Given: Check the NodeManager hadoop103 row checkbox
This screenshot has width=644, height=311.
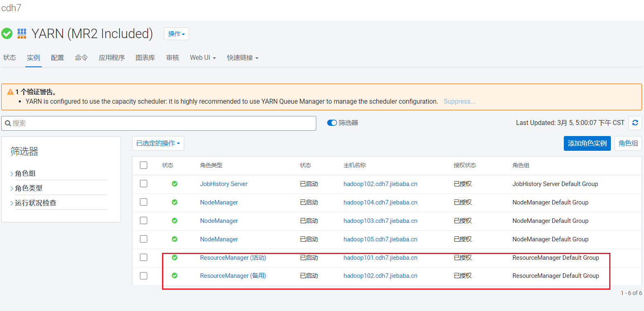Looking at the screenshot, I should tap(144, 220).
